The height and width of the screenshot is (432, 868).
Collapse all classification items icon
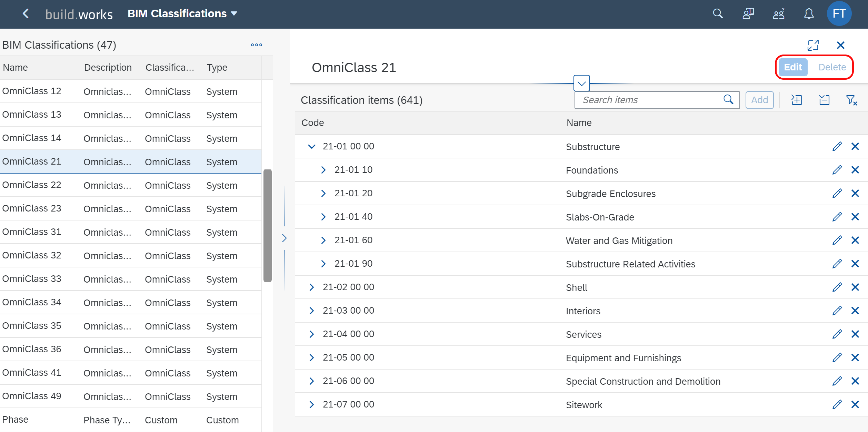[x=824, y=100]
